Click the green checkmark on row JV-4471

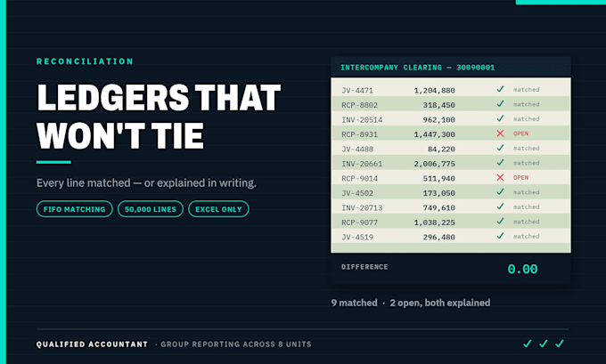[500, 89]
